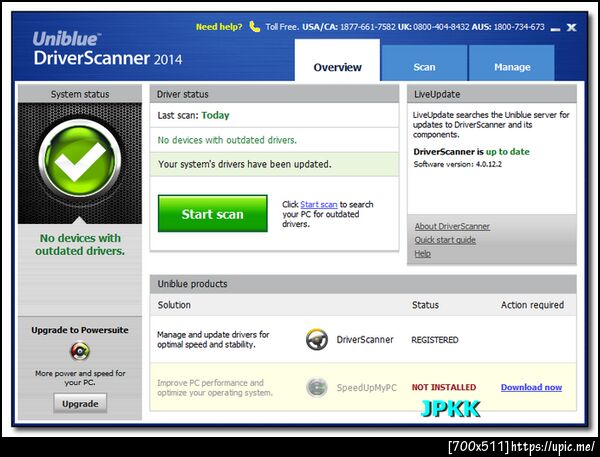Click the green checkmark system status icon
This screenshot has width=600, height=457.
coord(80,158)
